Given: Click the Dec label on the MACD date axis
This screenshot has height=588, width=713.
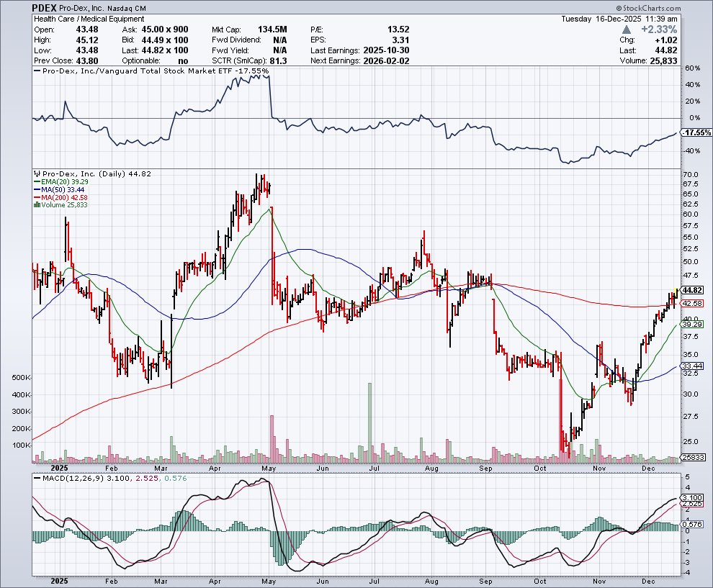Looking at the screenshot, I should (x=648, y=582).
